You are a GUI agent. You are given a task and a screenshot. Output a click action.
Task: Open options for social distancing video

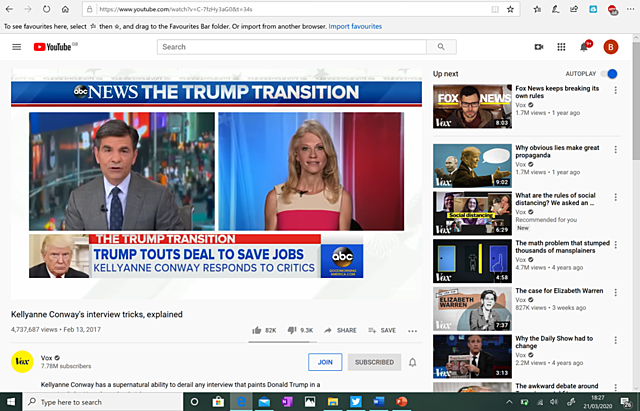pyautogui.click(x=616, y=197)
